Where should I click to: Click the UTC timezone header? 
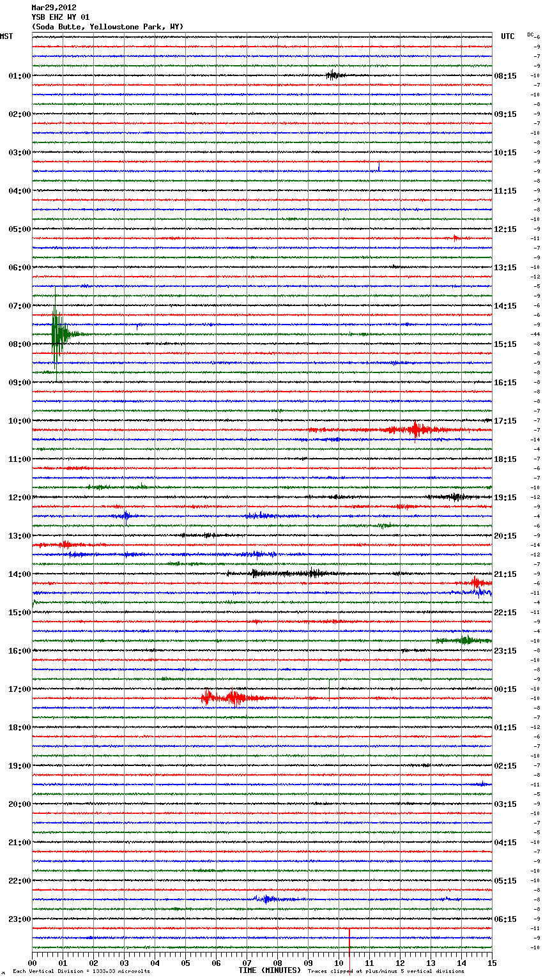click(x=508, y=36)
